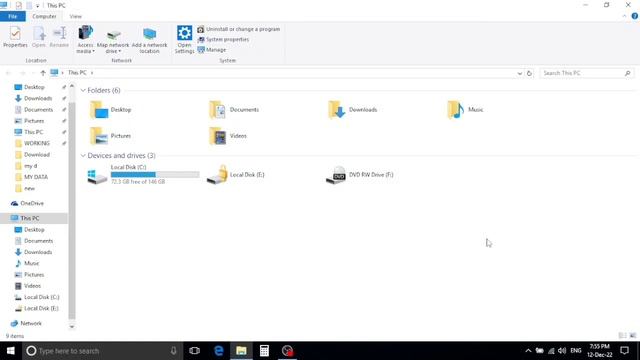640x360 pixels.
Task: Select the Documents folder in main pane
Action: [x=234, y=110]
